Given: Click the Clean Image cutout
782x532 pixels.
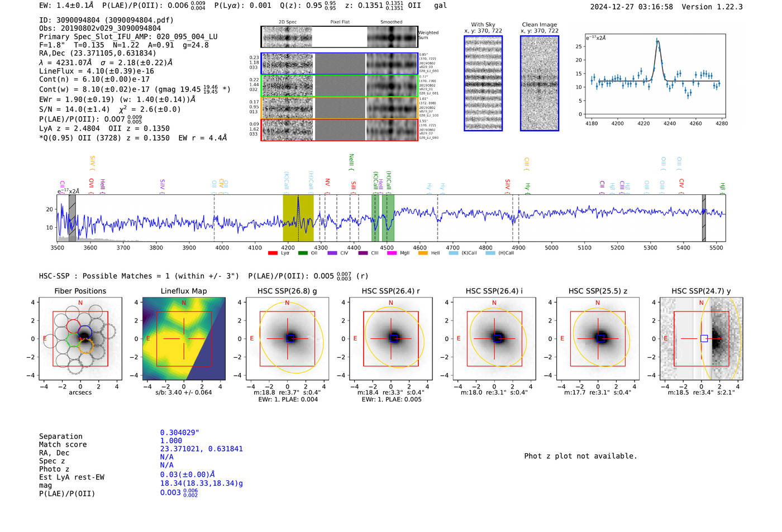Looking at the screenshot, I should point(540,83).
